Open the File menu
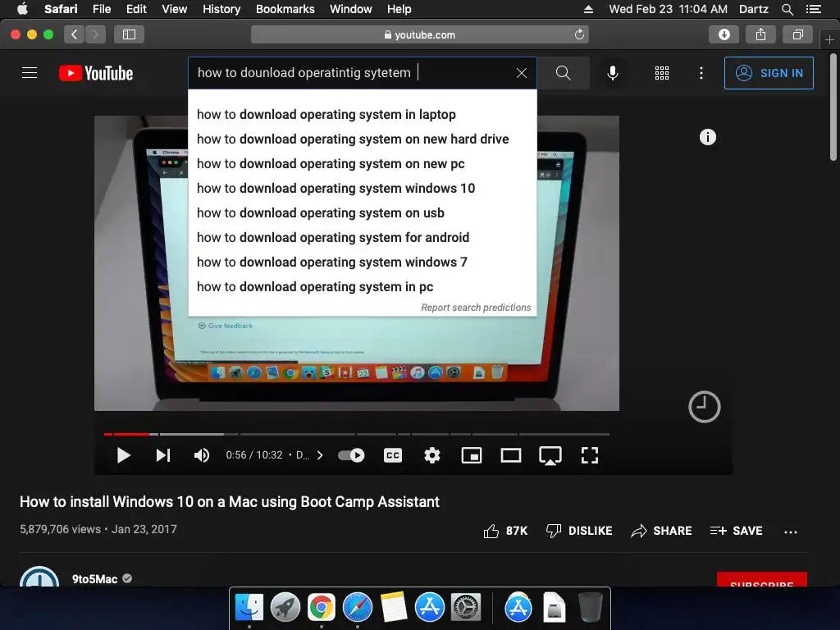The height and width of the screenshot is (630, 840). pyautogui.click(x=102, y=9)
